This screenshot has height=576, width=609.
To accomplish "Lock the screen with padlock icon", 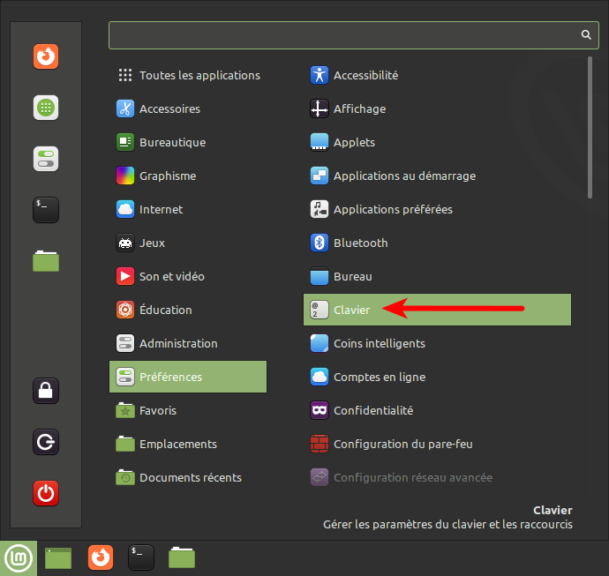I will 46,390.
